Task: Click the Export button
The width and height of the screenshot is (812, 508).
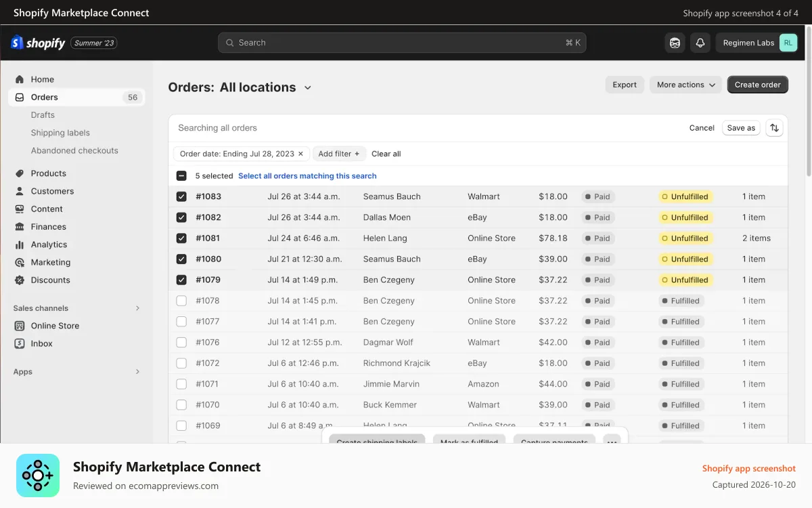Action: pos(625,85)
